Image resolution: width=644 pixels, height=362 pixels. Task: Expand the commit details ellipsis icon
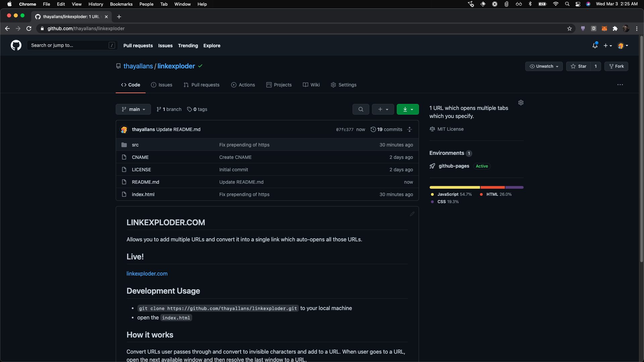tap(410, 129)
